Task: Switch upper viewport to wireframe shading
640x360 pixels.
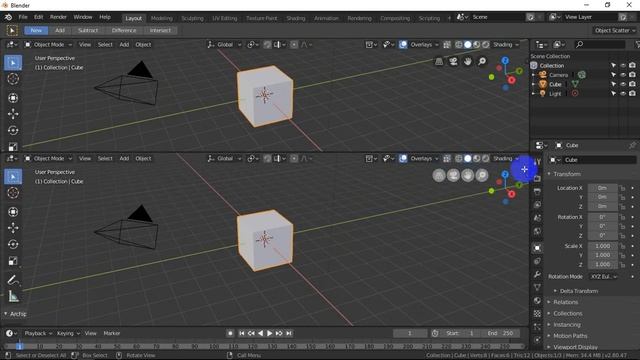Action: click(459, 44)
